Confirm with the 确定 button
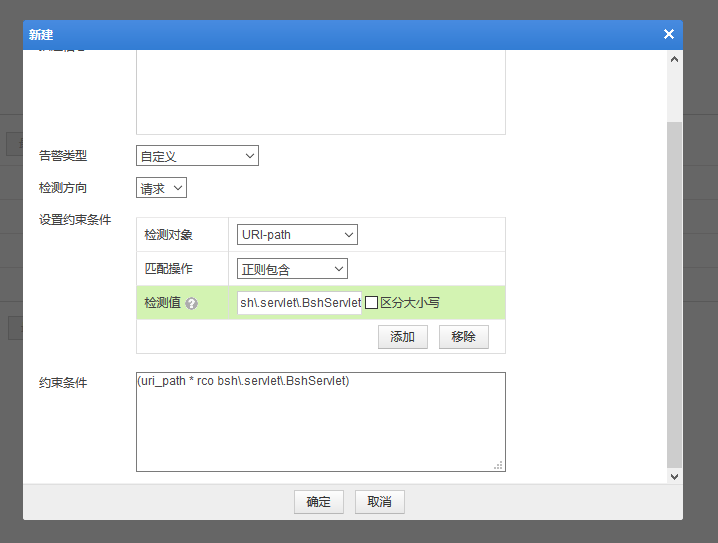This screenshot has width=718, height=543. [319, 502]
